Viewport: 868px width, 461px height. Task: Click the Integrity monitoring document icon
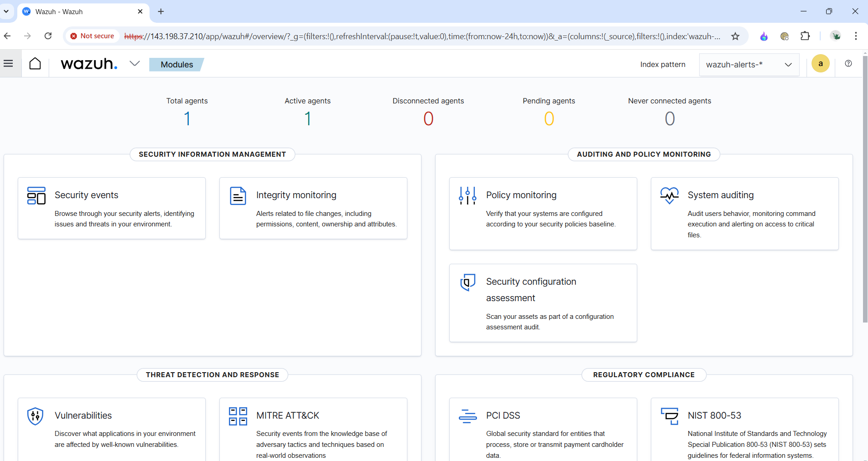238,196
